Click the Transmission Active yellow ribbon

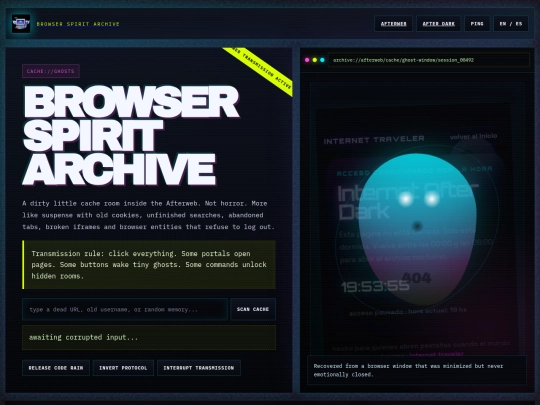262,70
